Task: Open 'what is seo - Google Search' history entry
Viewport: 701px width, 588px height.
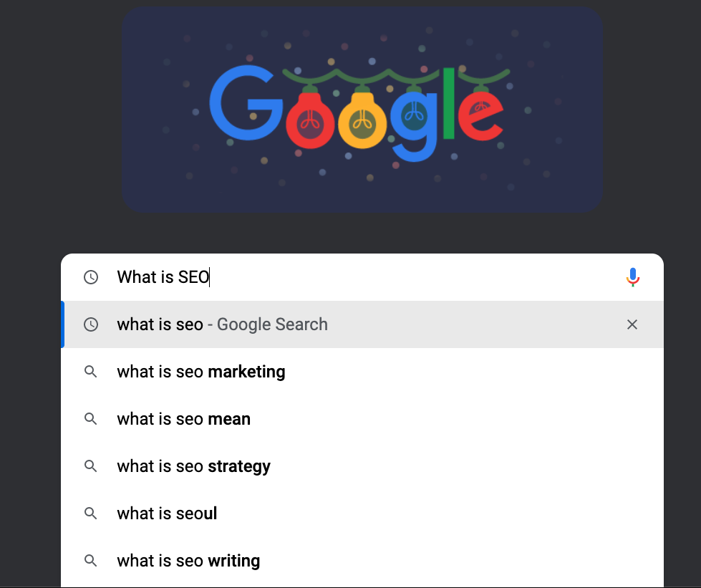Action: [222, 324]
